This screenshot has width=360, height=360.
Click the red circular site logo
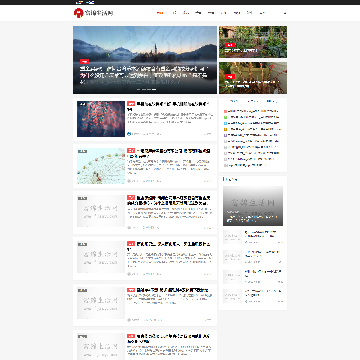tap(78, 13)
